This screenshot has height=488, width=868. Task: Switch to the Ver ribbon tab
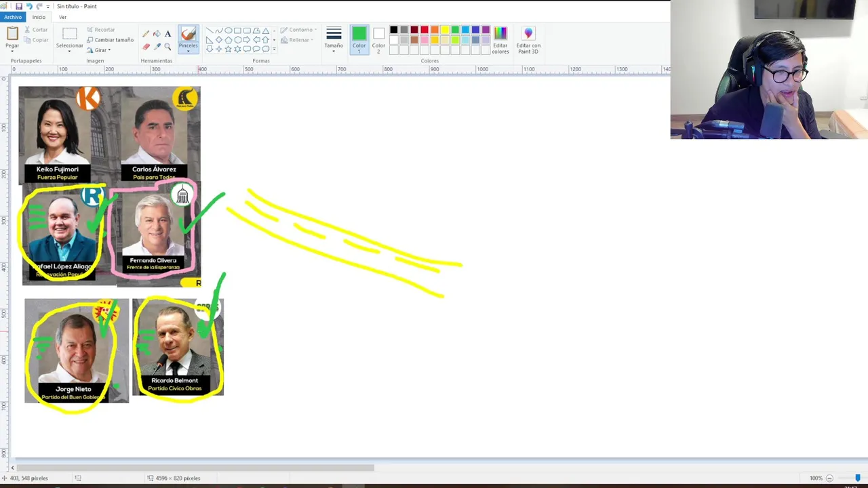[62, 17]
